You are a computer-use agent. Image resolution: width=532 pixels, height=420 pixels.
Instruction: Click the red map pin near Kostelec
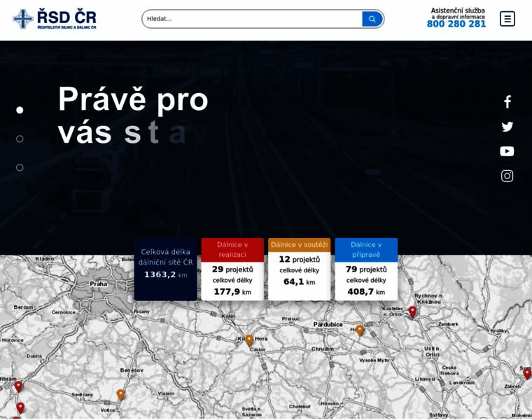click(x=412, y=311)
